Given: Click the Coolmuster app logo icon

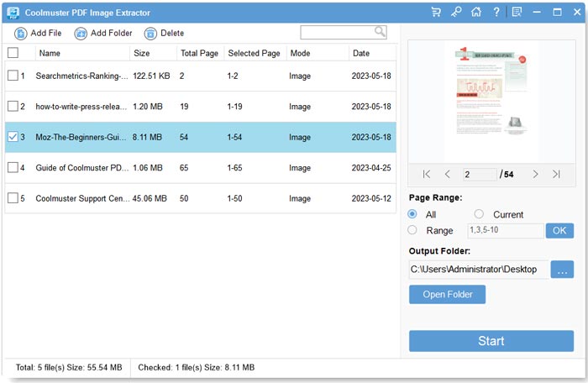Looking at the screenshot, I should click(x=13, y=13).
